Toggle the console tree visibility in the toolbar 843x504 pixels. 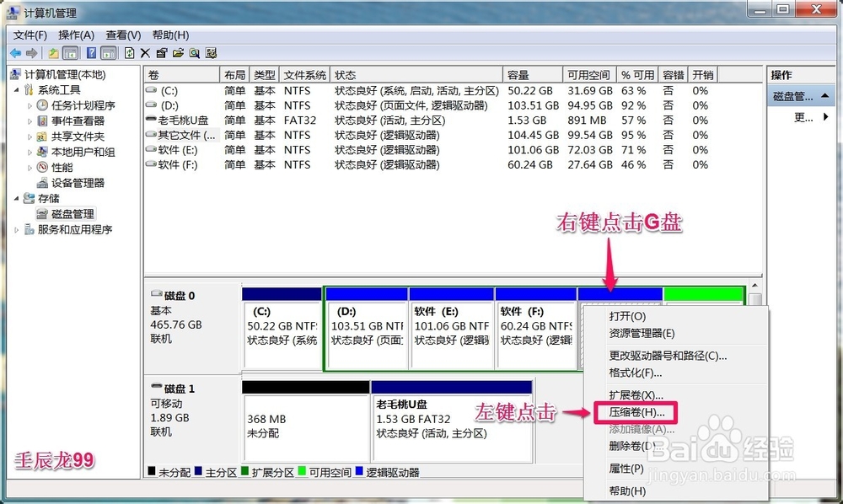pos(70,53)
